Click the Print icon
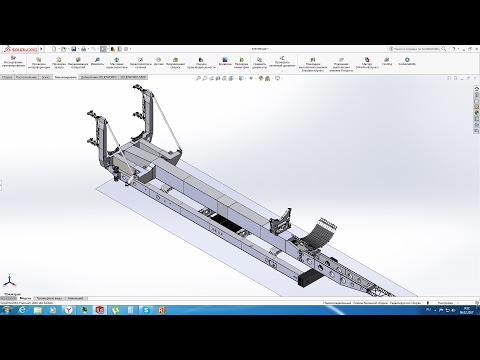This screenshot has height=360, width=480. (x=83, y=49)
